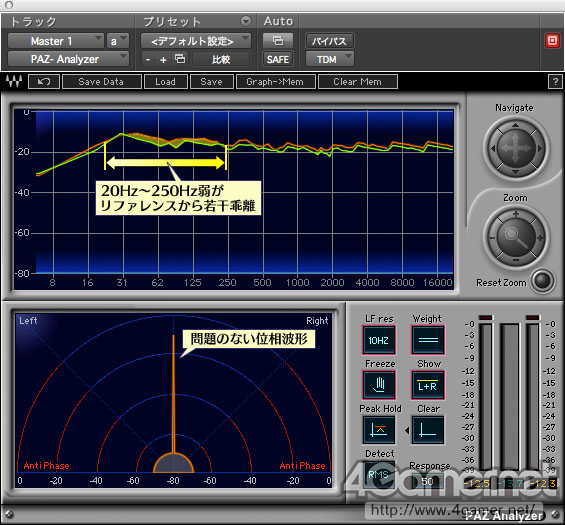Click the Load button
This screenshot has height=525, width=565.
coord(166,81)
